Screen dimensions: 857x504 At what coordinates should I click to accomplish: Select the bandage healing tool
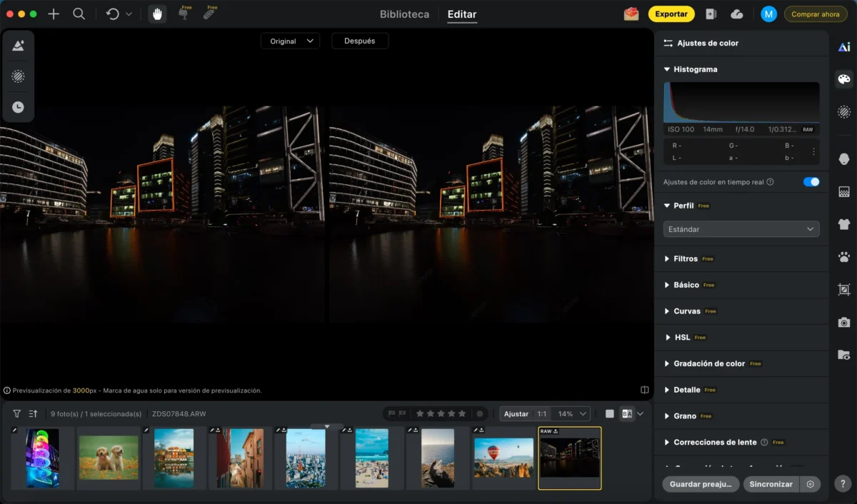click(209, 14)
